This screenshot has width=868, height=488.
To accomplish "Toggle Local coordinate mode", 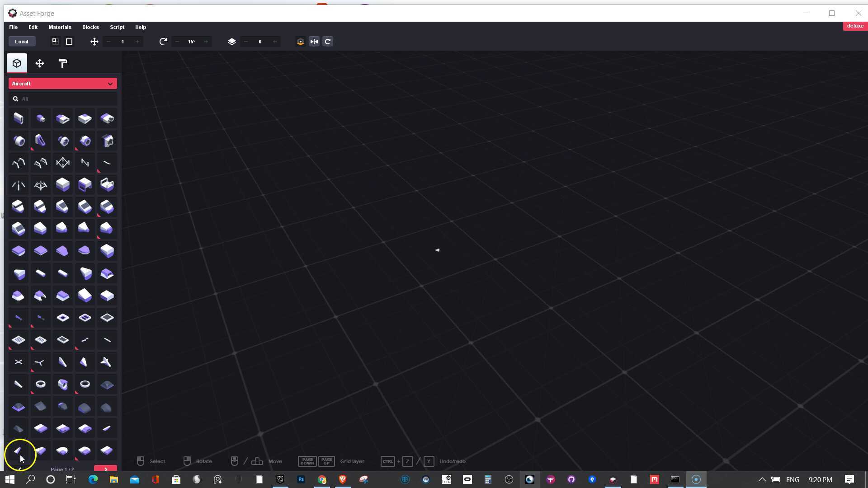I will (21, 41).
